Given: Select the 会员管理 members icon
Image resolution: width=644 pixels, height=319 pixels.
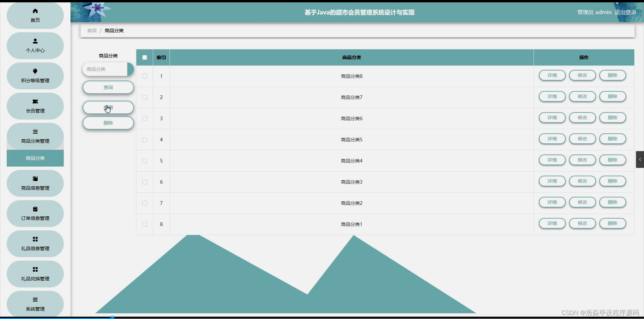Looking at the screenshot, I should tap(35, 101).
